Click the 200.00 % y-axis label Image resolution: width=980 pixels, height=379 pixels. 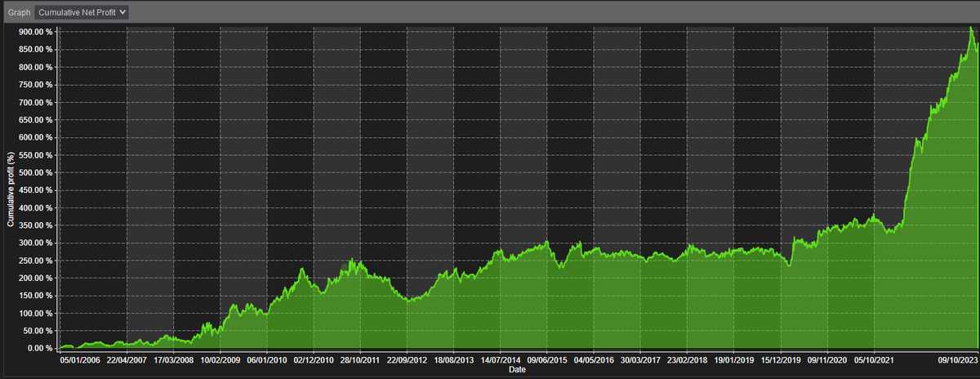click(x=36, y=278)
